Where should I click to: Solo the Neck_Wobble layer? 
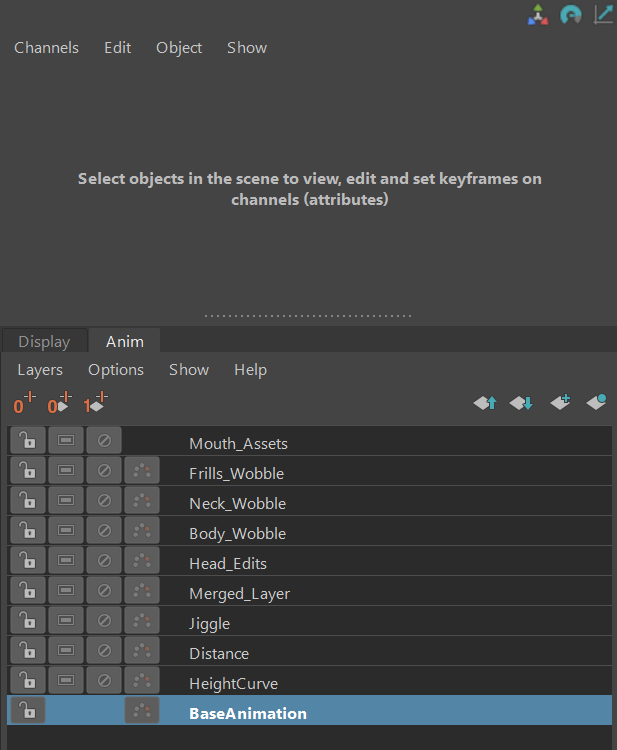pos(66,500)
